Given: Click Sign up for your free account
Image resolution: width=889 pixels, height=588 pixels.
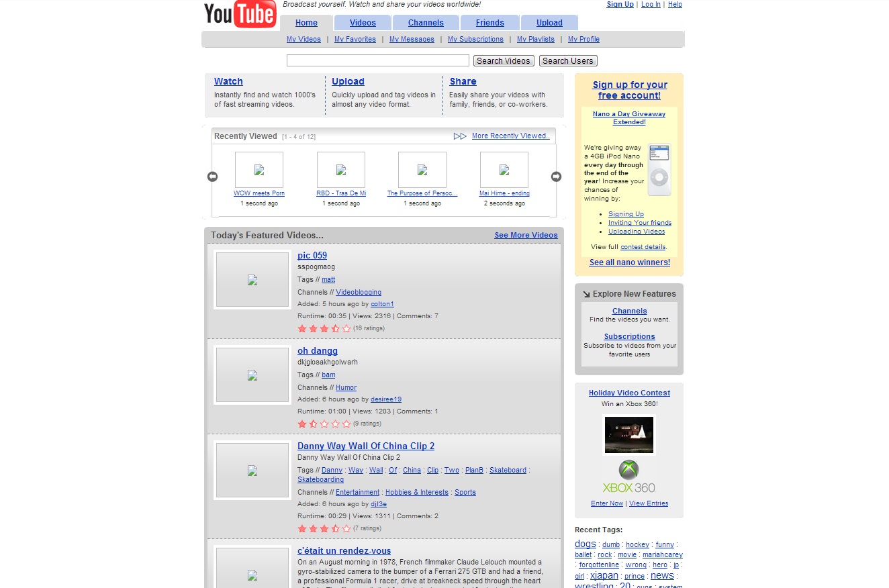Looking at the screenshot, I should pyautogui.click(x=630, y=90).
